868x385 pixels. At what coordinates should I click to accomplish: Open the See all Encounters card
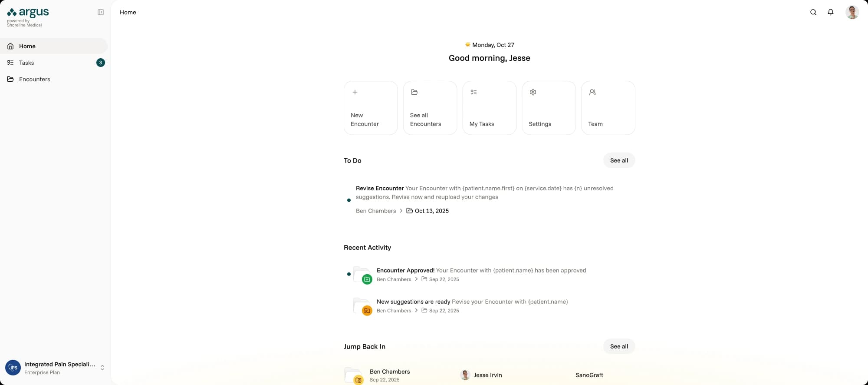[x=430, y=108]
